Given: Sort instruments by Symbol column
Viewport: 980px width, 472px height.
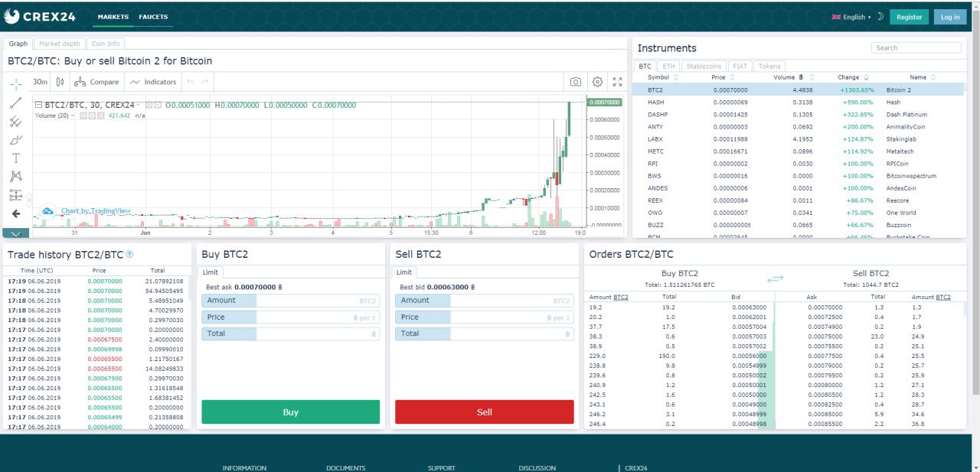Looking at the screenshot, I should (x=661, y=77).
